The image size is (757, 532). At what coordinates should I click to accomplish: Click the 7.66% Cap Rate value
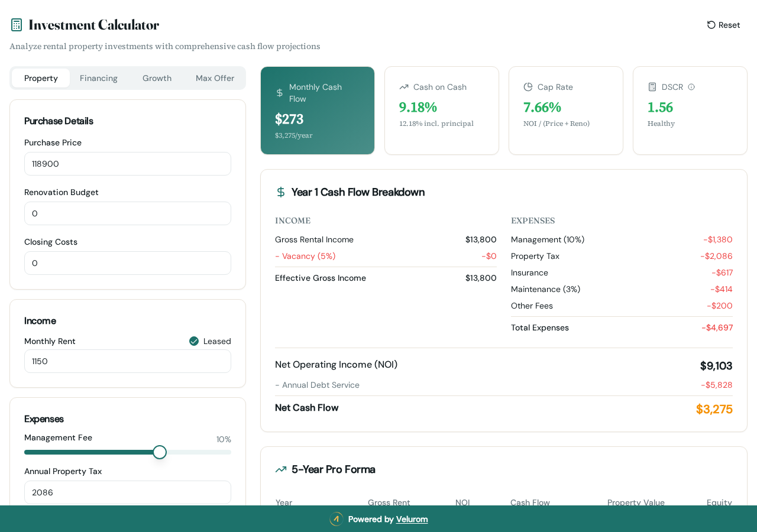(542, 107)
